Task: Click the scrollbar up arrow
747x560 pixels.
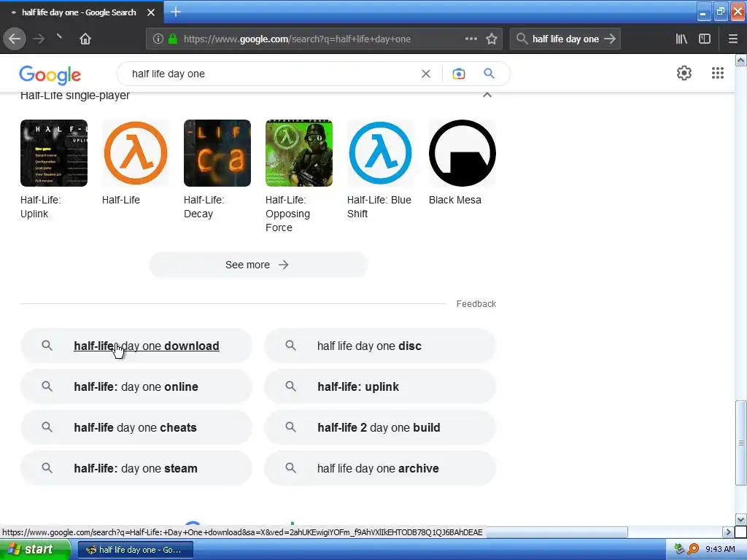Action: [740, 60]
